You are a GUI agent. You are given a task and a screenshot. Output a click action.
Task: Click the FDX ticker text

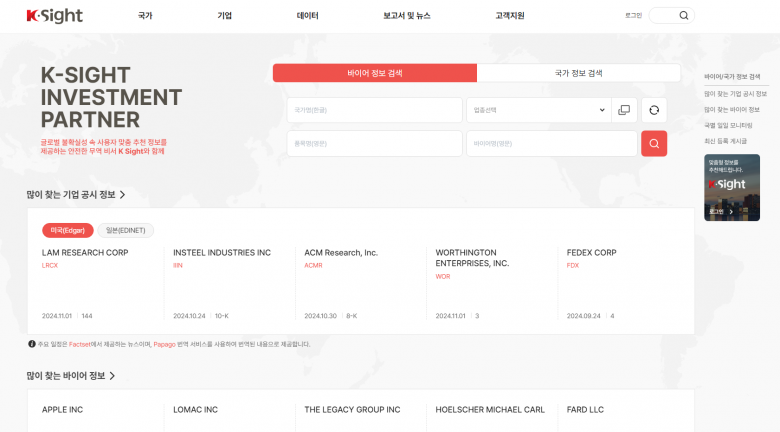(573, 265)
